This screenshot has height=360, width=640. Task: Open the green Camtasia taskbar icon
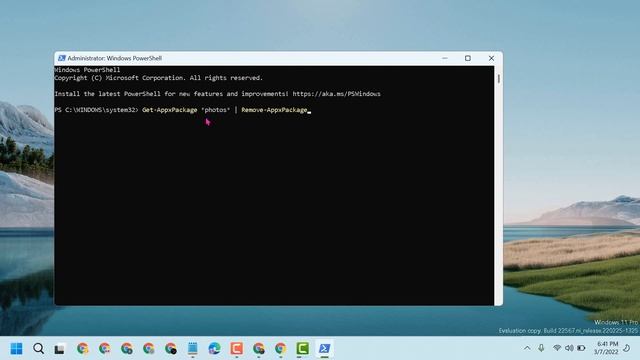(302, 349)
